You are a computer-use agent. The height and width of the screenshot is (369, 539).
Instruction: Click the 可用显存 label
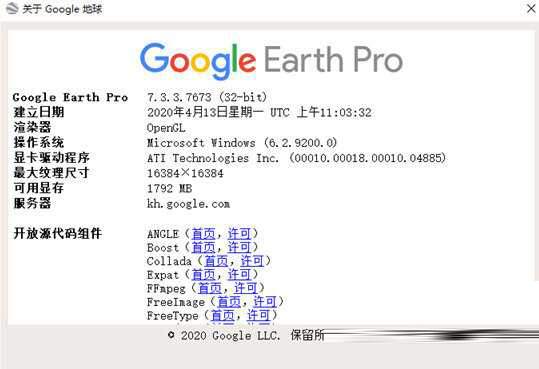pyautogui.click(x=38, y=188)
